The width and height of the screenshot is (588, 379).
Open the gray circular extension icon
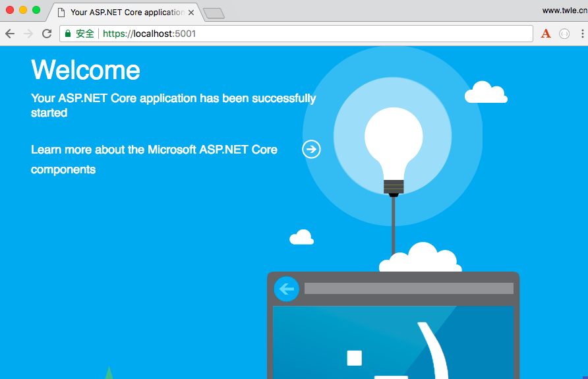tap(564, 34)
